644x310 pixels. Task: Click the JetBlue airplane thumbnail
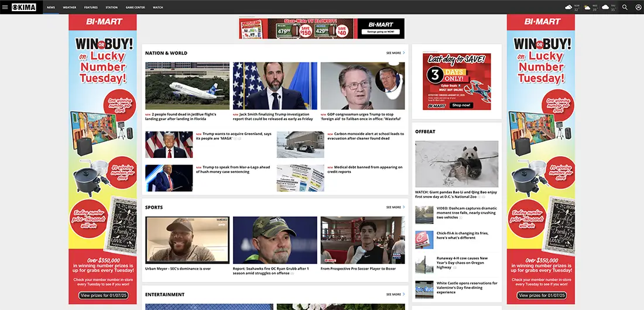(187, 86)
